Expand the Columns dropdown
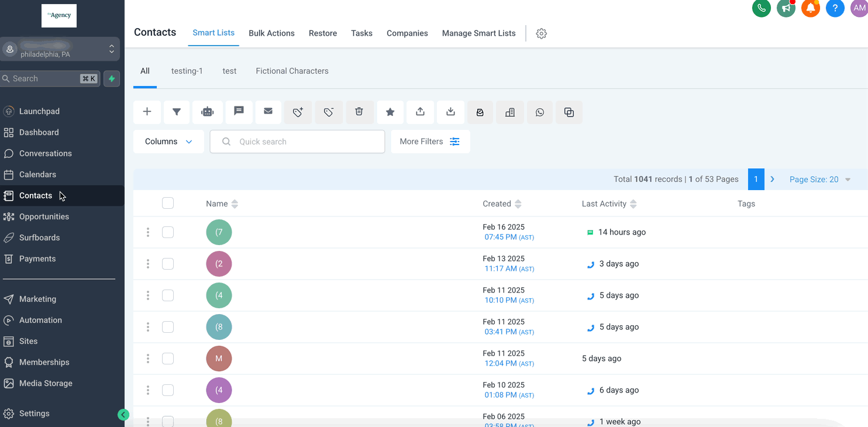 point(168,142)
